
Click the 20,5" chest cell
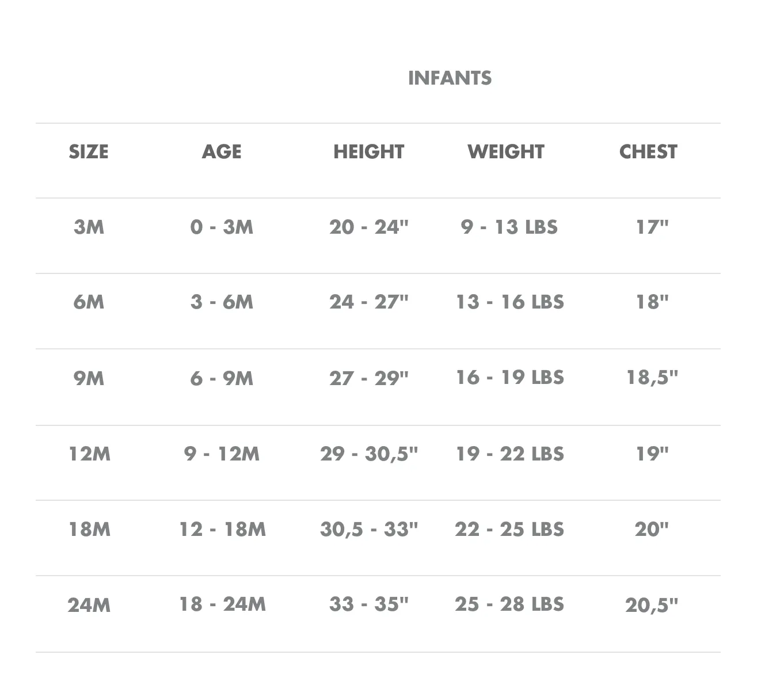(652, 604)
